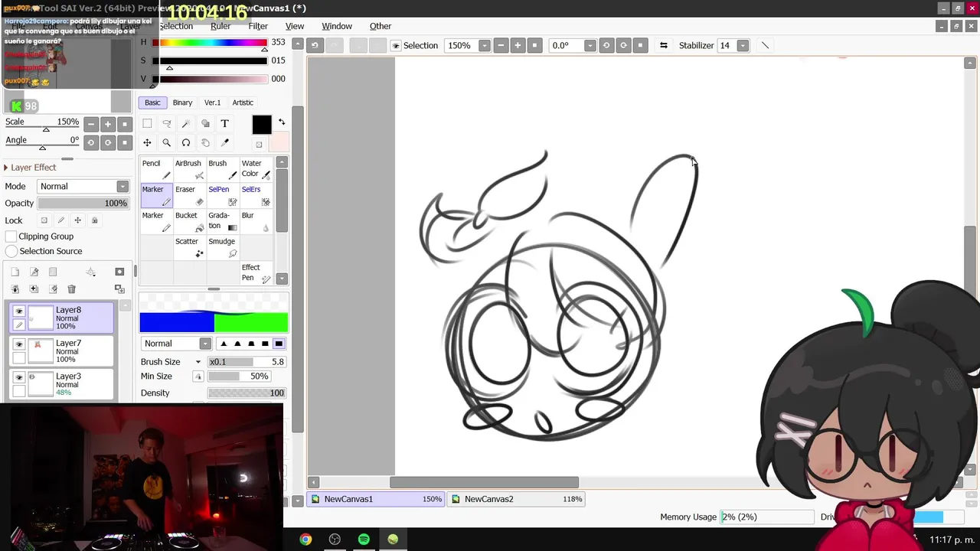Open the canvas zoom 150% dropdown
980x551 pixels.
[x=484, y=46]
